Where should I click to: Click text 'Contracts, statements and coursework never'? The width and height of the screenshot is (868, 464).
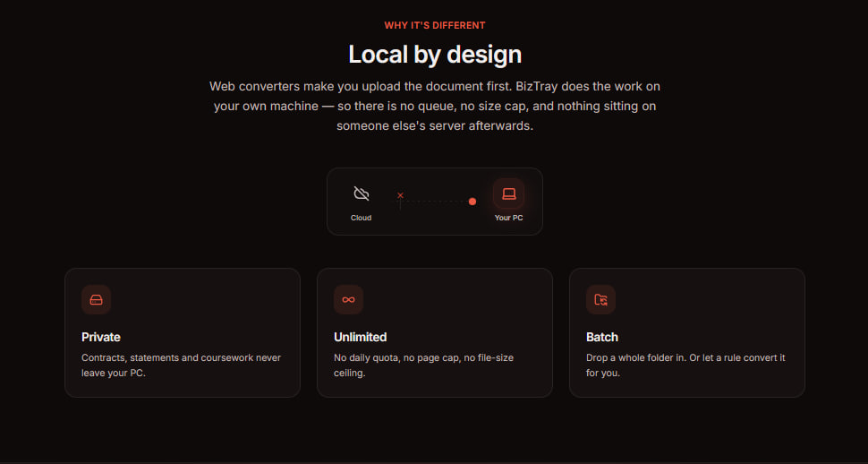click(181, 357)
